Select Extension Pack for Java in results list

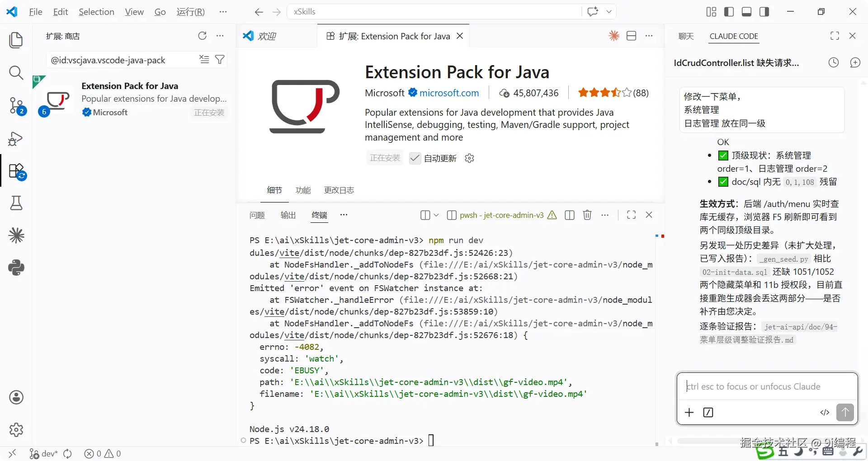point(134,99)
